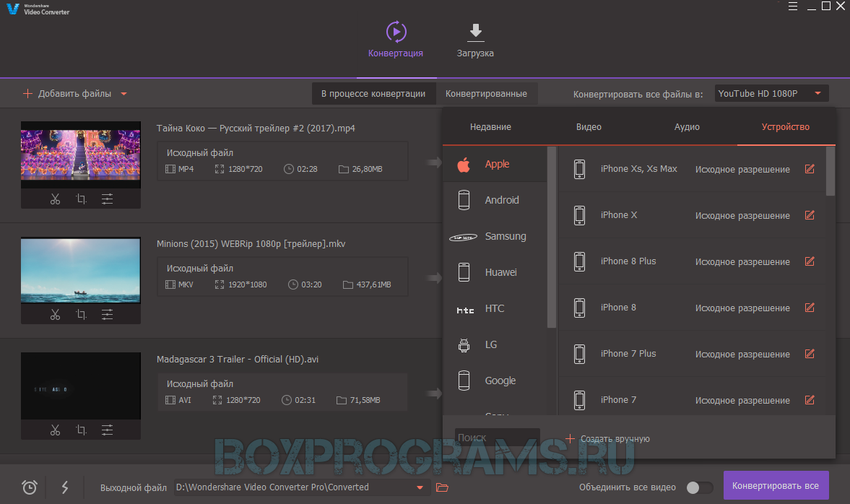Trim the Minions video with scissors

click(56, 314)
